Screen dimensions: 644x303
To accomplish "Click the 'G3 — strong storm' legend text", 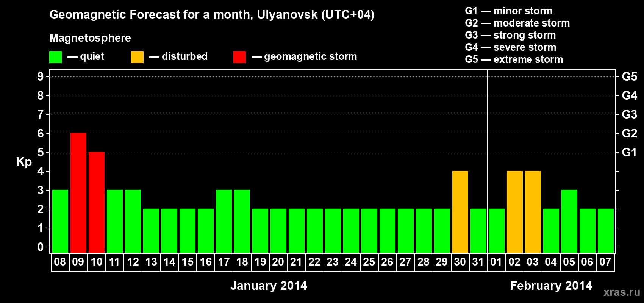I will pos(511,35).
